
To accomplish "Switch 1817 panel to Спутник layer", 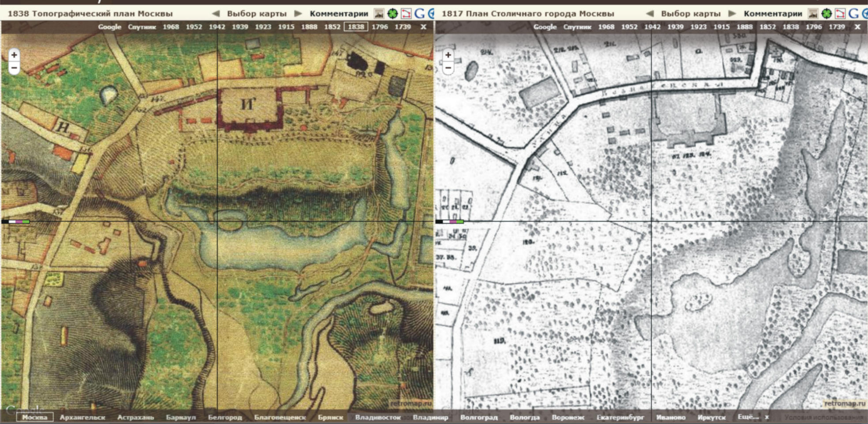I will (577, 27).
